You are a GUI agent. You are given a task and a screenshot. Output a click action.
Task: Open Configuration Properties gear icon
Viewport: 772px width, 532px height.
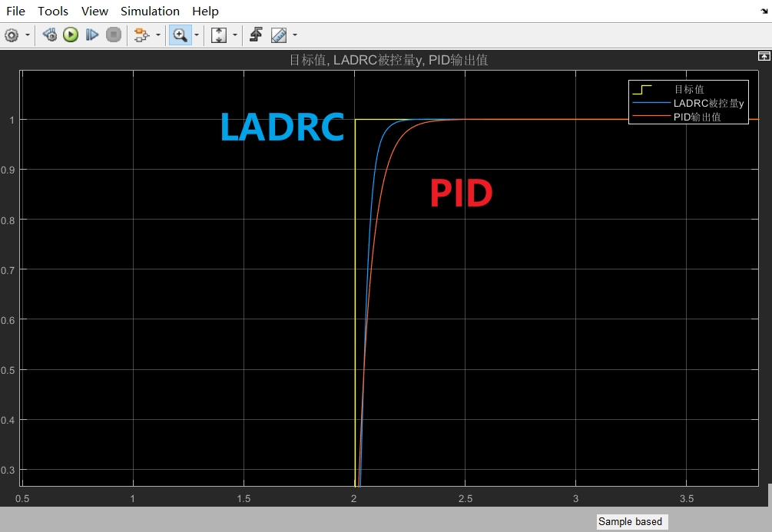[12, 35]
